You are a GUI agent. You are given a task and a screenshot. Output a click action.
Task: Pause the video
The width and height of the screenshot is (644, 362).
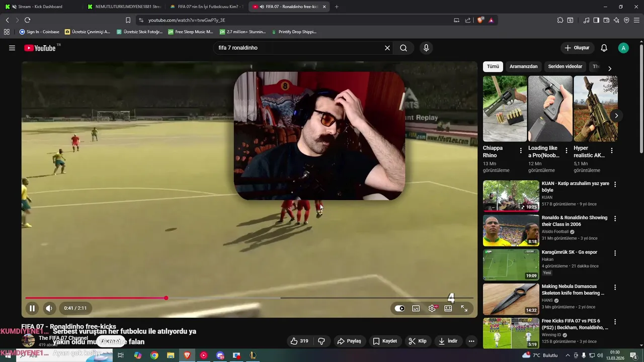32,308
